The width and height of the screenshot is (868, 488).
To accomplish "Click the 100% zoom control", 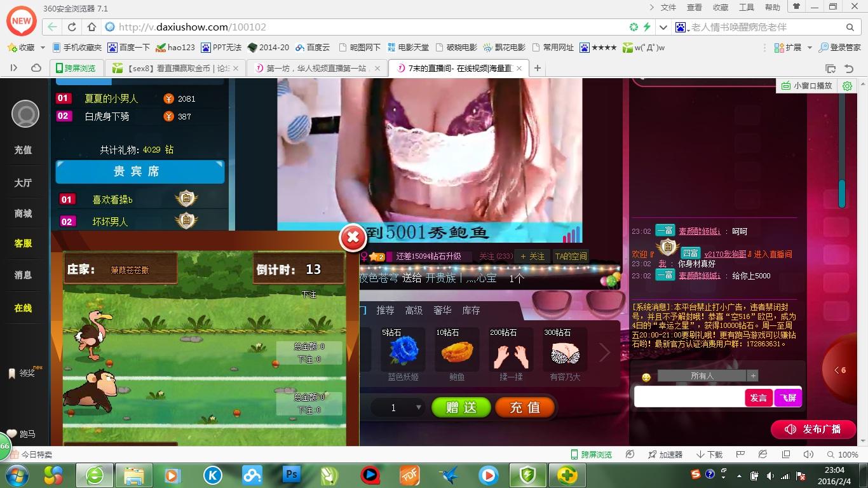I will 842,454.
